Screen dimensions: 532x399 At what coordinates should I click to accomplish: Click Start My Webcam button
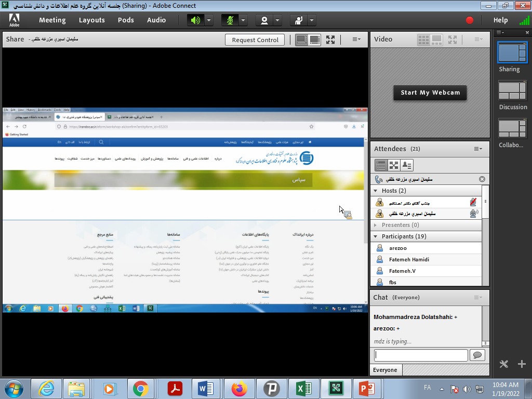pos(430,92)
